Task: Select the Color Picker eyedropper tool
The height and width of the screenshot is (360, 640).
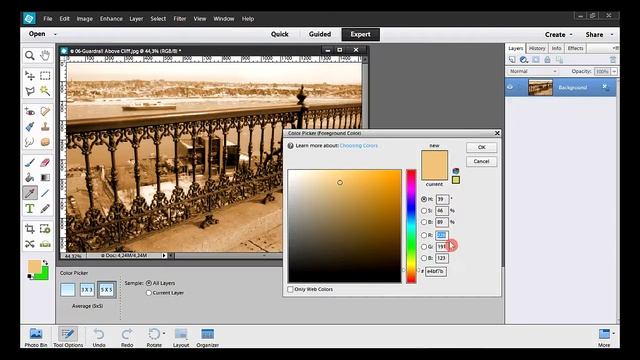Action: [30, 193]
